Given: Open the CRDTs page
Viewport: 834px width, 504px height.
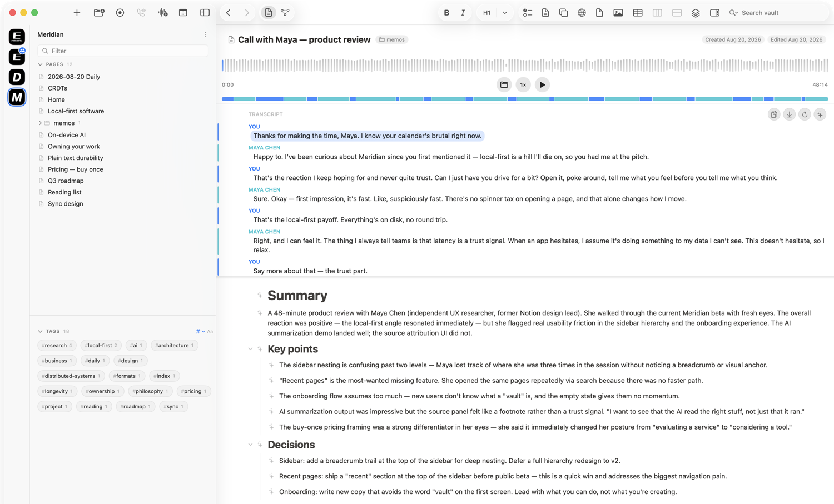Looking at the screenshot, I should (x=57, y=88).
